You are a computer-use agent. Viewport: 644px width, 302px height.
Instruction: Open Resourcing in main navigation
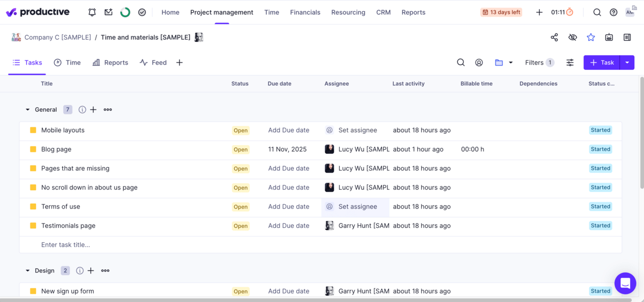[348, 12]
